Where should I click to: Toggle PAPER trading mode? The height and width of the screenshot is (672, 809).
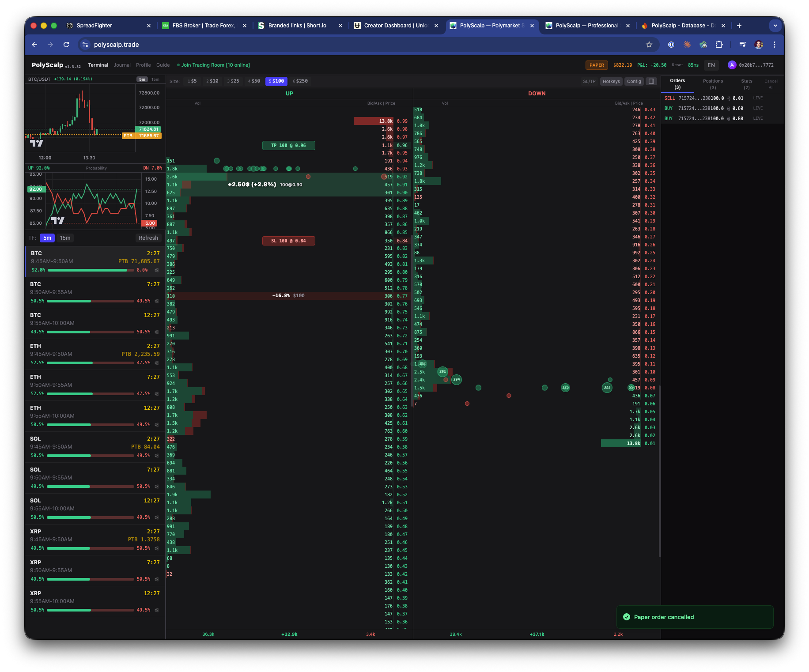tap(597, 65)
